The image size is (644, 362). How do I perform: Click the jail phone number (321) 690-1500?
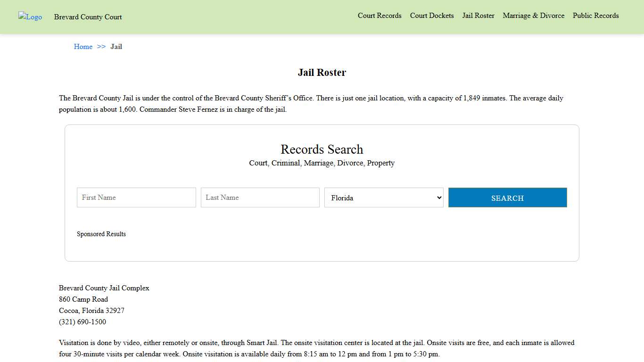83,322
